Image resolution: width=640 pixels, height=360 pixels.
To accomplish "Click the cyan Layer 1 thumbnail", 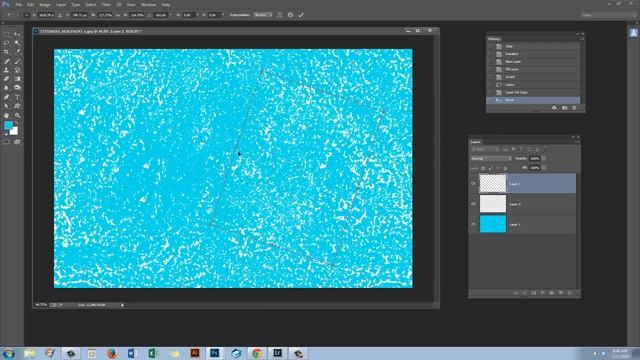I will pyautogui.click(x=493, y=224).
